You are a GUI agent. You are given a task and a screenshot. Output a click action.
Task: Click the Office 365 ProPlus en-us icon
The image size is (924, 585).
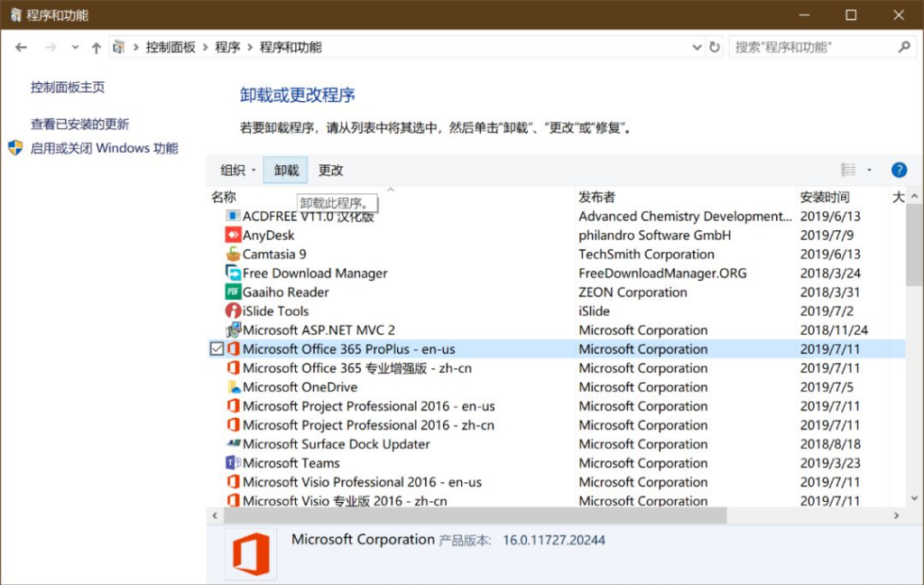point(234,348)
